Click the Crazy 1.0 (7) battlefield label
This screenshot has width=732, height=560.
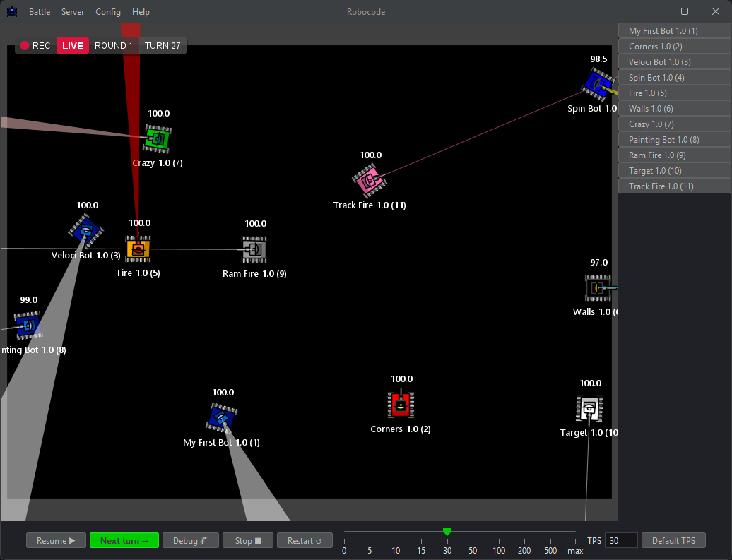pyautogui.click(x=158, y=163)
